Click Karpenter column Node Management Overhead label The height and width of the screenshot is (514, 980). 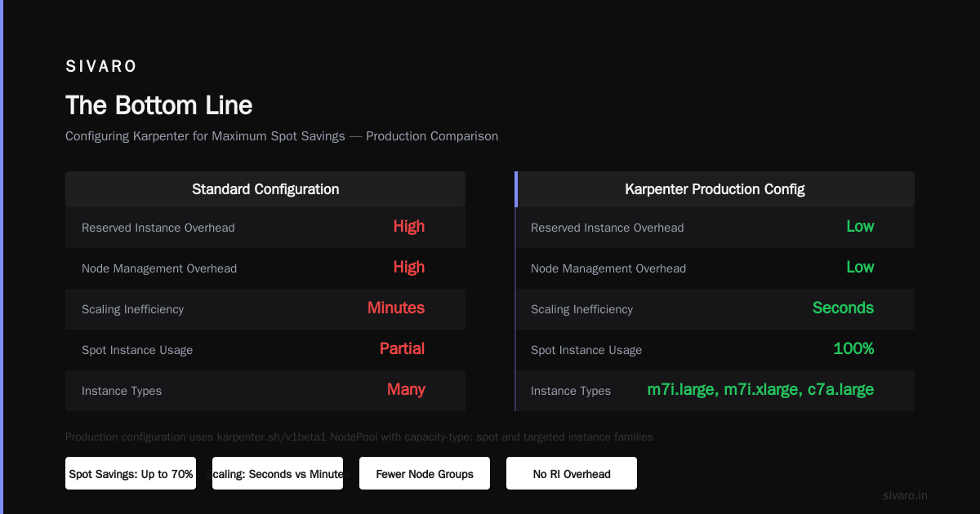608,268
